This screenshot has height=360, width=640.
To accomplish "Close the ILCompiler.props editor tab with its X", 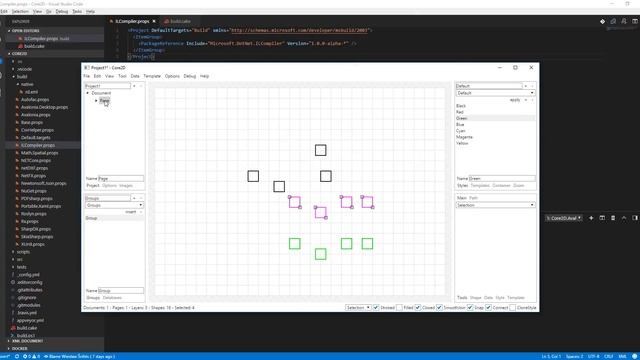I will pos(154,21).
